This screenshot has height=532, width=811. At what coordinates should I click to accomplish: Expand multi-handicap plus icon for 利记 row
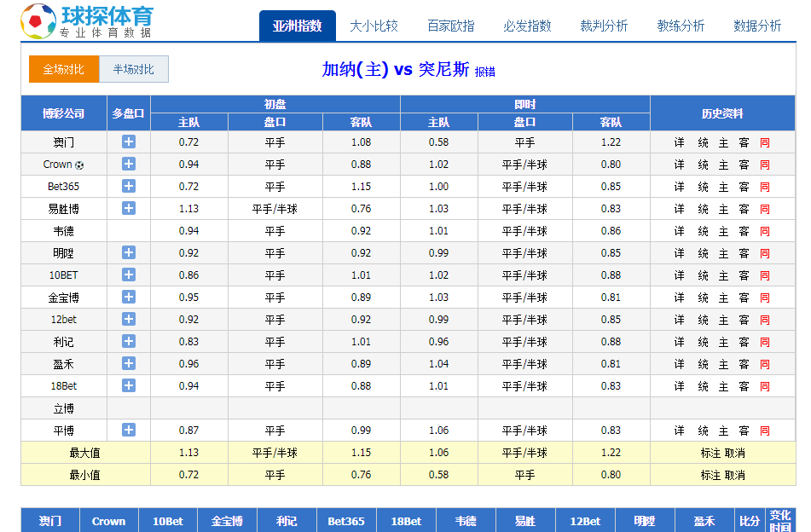129,341
